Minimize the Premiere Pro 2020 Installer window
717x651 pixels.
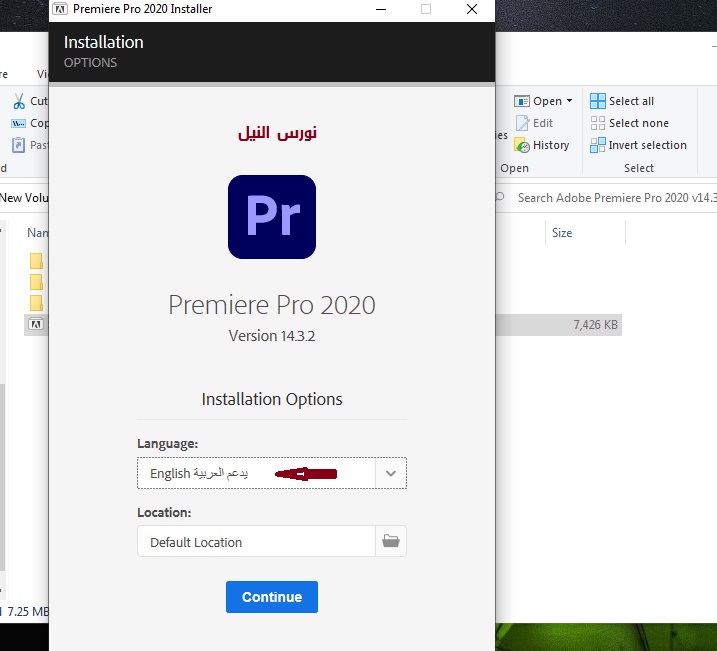click(380, 9)
